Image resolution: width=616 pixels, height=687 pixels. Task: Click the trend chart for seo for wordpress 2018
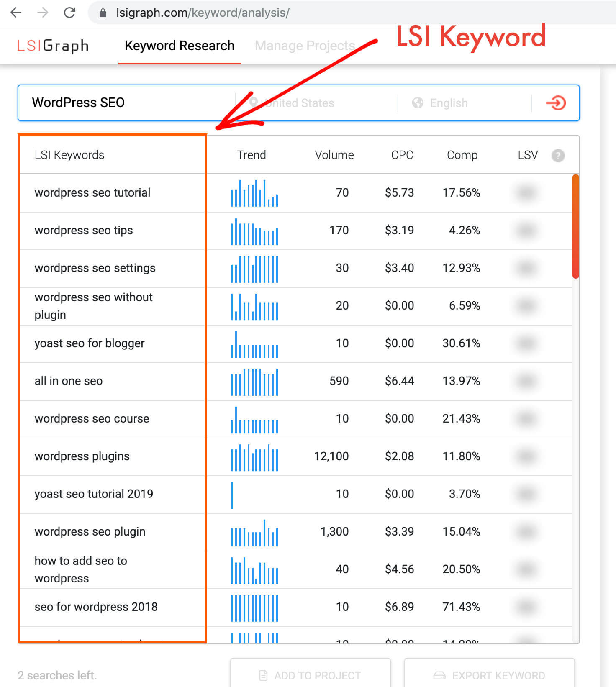click(254, 608)
